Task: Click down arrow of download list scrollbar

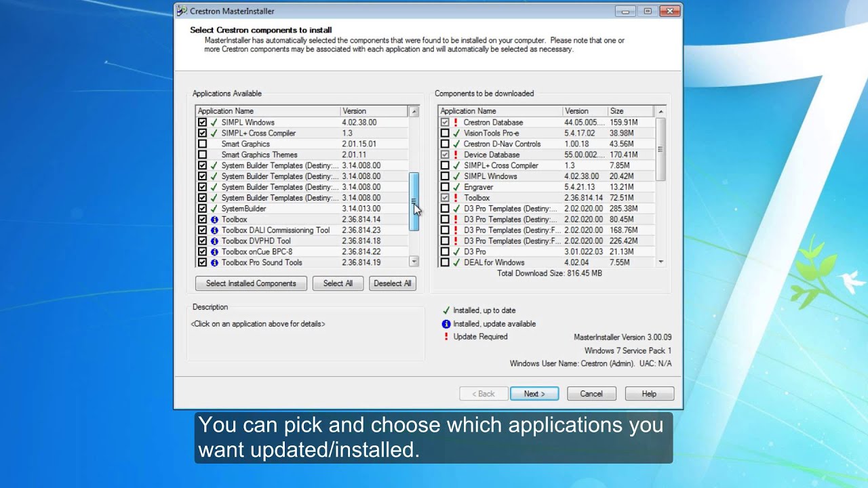Action: 660,262
